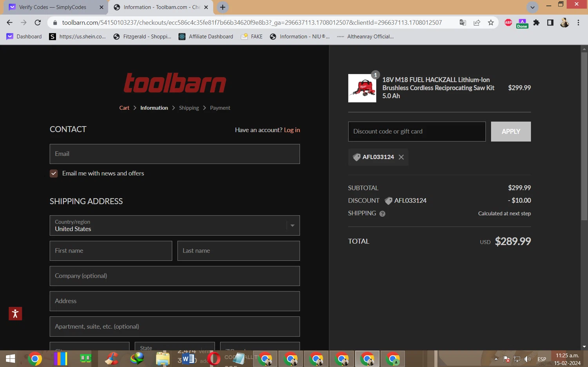Click the shipping help question mark icon
This screenshot has width=588, height=367.
click(x=382, y=213)
